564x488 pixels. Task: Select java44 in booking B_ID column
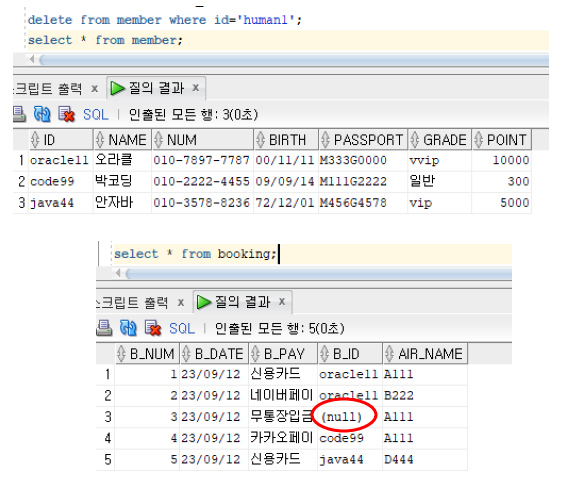(x=350, y=459)
